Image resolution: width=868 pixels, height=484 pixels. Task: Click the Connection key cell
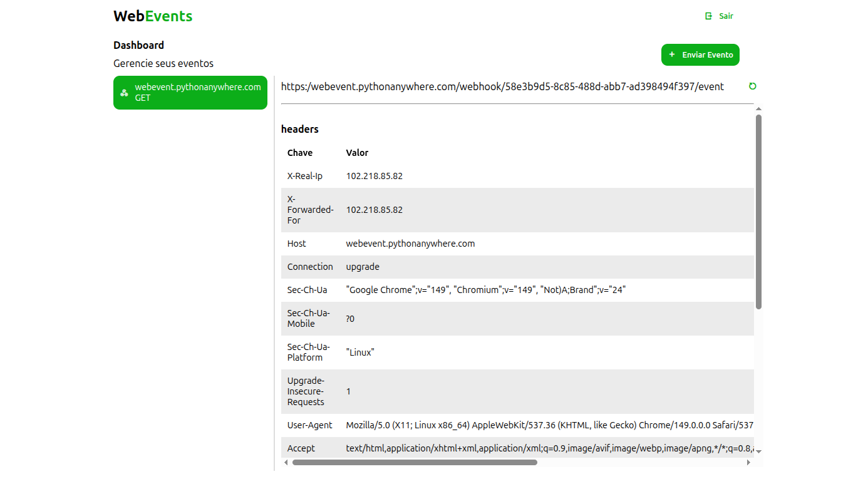point(311,267)
